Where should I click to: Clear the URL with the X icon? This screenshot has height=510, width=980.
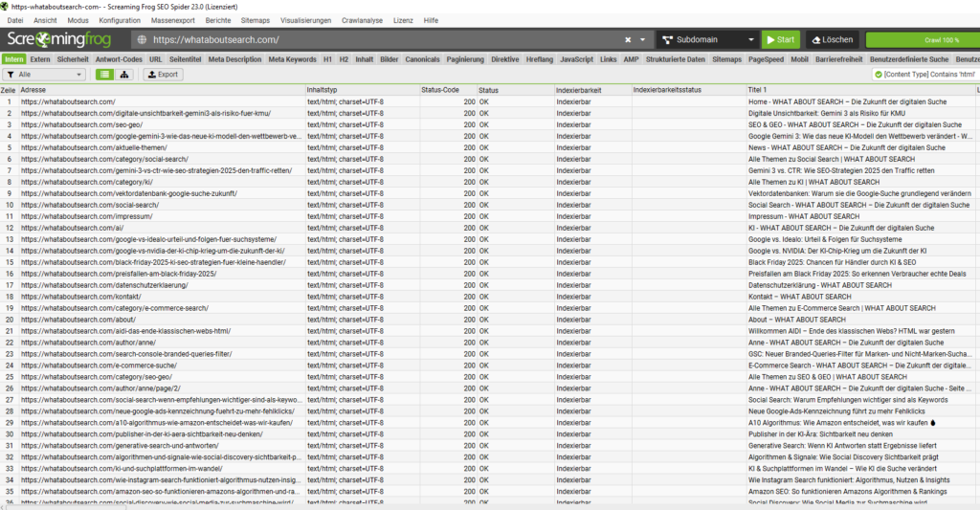point(628,39)
